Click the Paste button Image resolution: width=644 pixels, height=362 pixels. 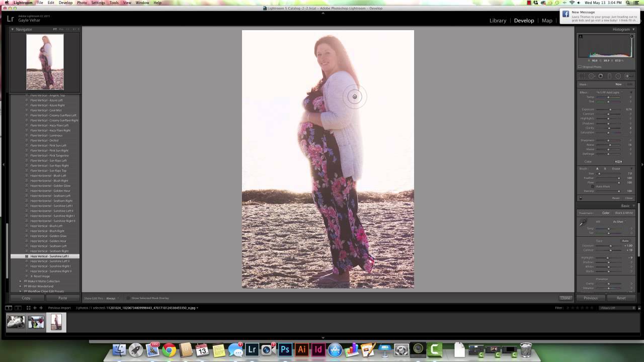click(x=62, y=298)
